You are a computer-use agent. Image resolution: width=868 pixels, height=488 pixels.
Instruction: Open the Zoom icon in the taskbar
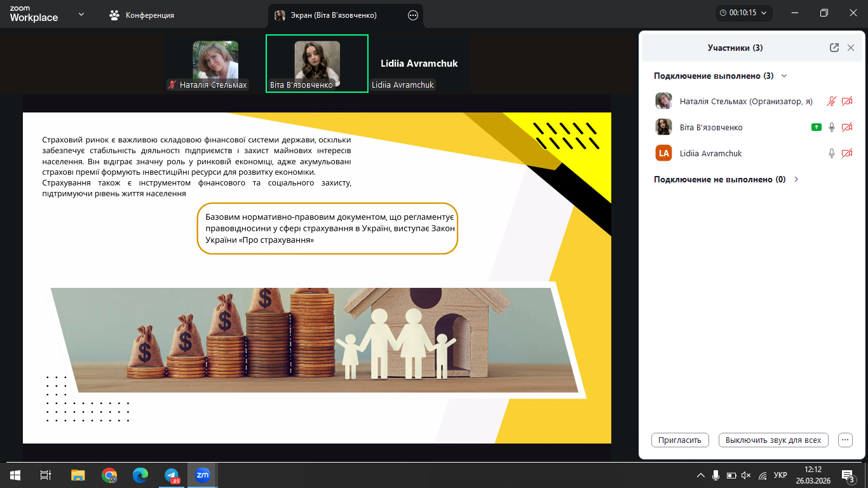(203, 475)
